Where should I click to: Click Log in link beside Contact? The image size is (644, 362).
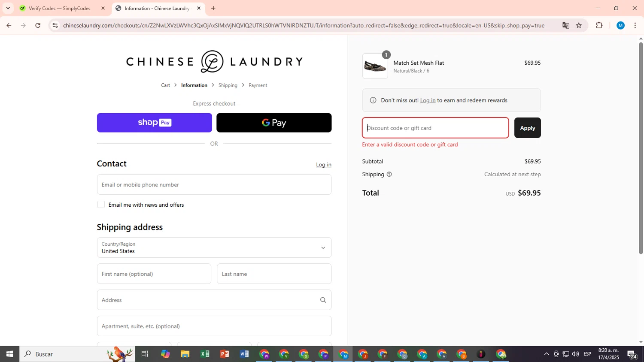click(324, 165)
